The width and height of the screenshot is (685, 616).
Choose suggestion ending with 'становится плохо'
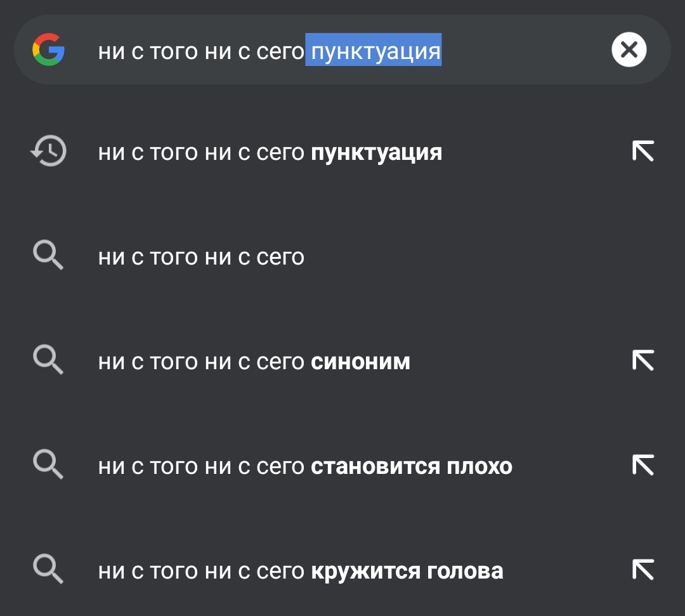click(x=342, y=466)
